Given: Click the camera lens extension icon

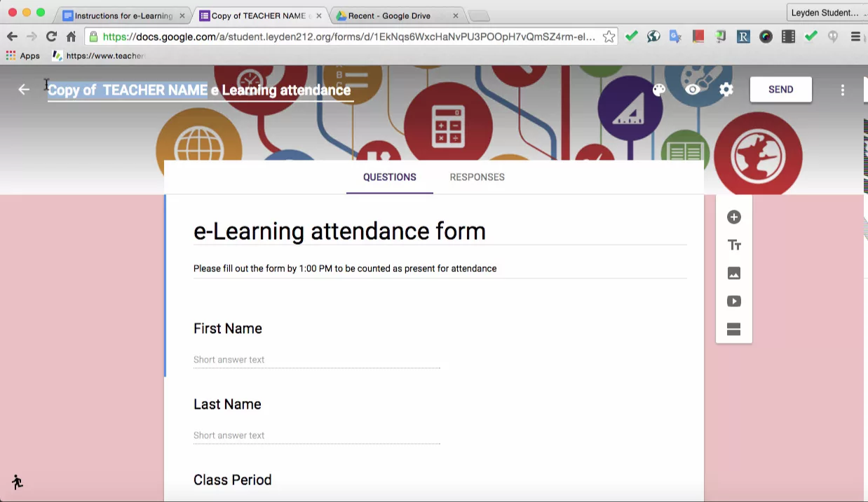Looking at the screenshot, I should (x=766, y=36).
